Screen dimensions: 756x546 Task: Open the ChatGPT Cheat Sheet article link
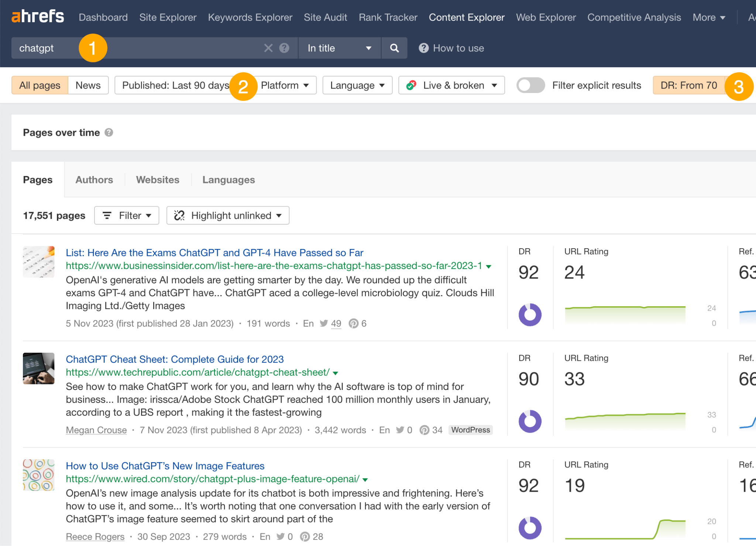tap(175, 359)
